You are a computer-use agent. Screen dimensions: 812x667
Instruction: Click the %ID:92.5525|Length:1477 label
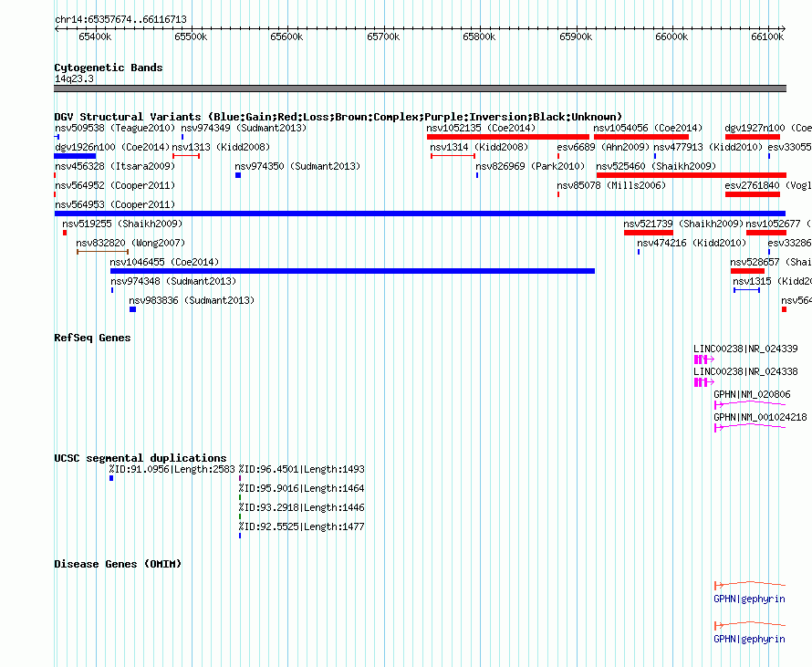click(x=301, y=526)
